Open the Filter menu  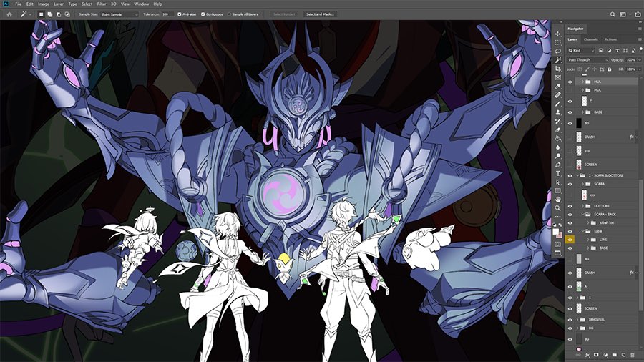point(102,4)
